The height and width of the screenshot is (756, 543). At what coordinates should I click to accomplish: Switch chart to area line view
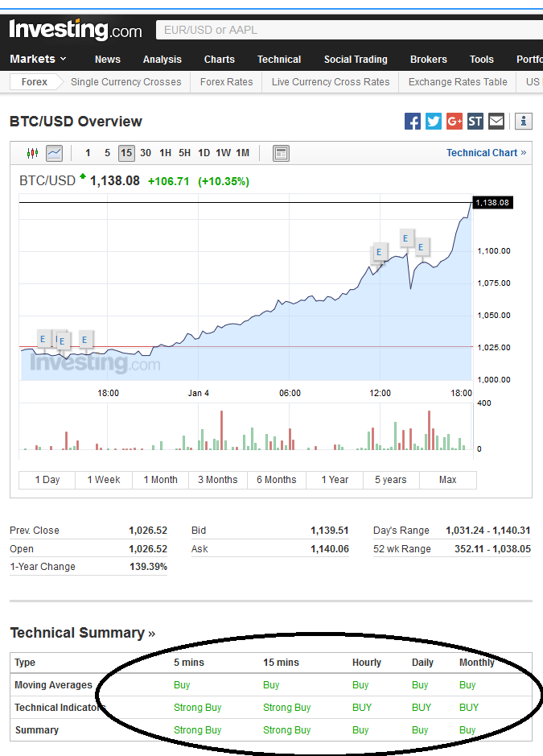coord(55,153)
